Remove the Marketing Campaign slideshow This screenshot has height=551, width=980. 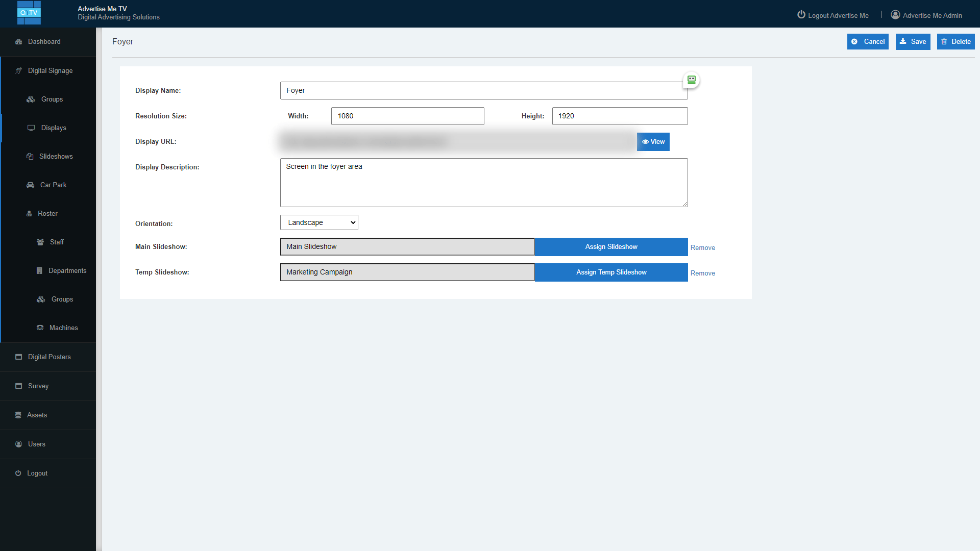pos(703,273)
